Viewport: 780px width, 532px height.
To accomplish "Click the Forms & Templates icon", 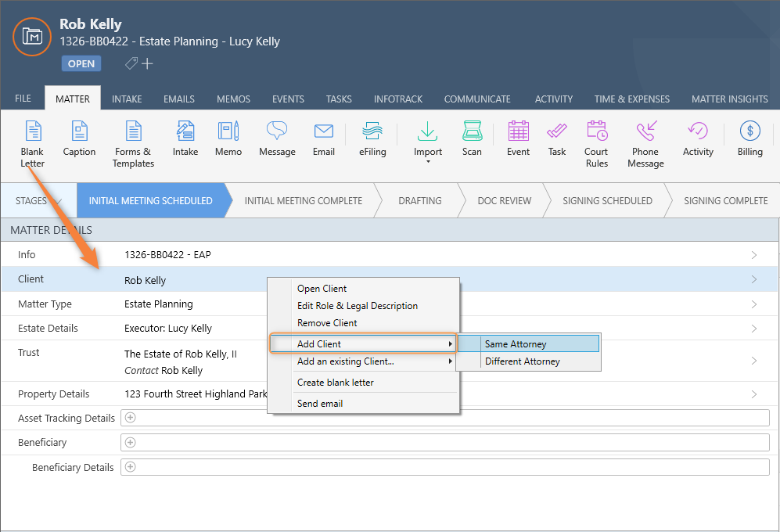I will (x=133, y=131).
